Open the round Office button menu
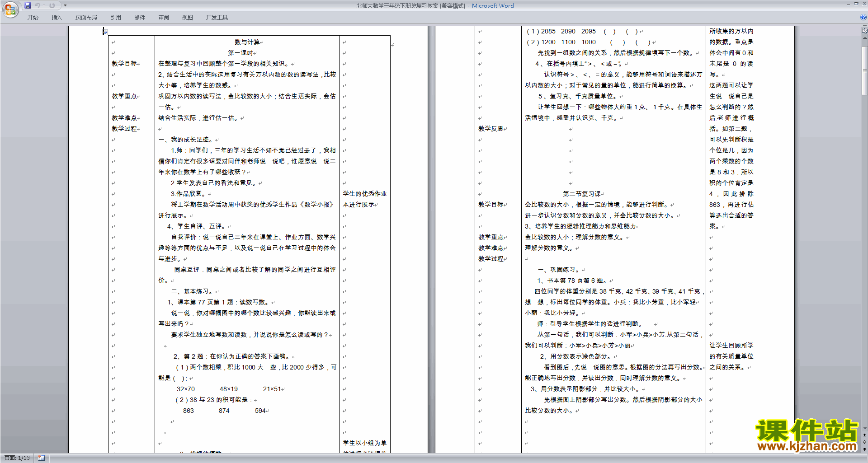Viewport: 868px width, 463px height. point(10,9)
